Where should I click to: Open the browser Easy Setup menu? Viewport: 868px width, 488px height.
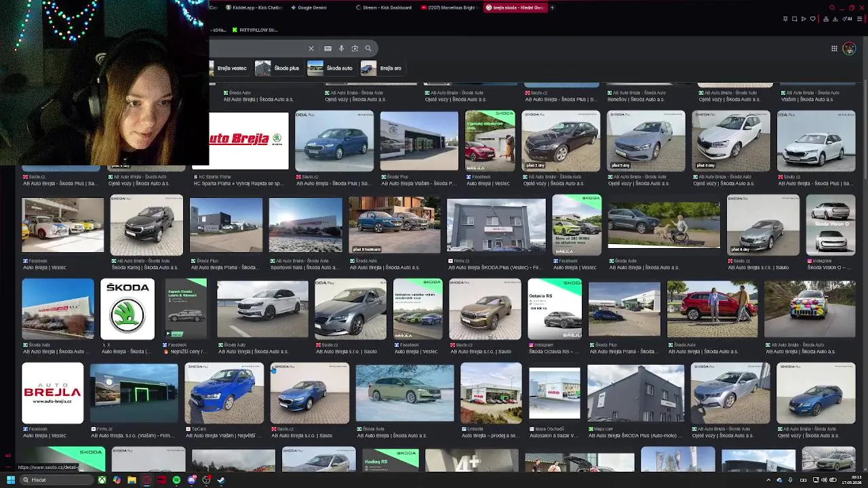point(861,19)
